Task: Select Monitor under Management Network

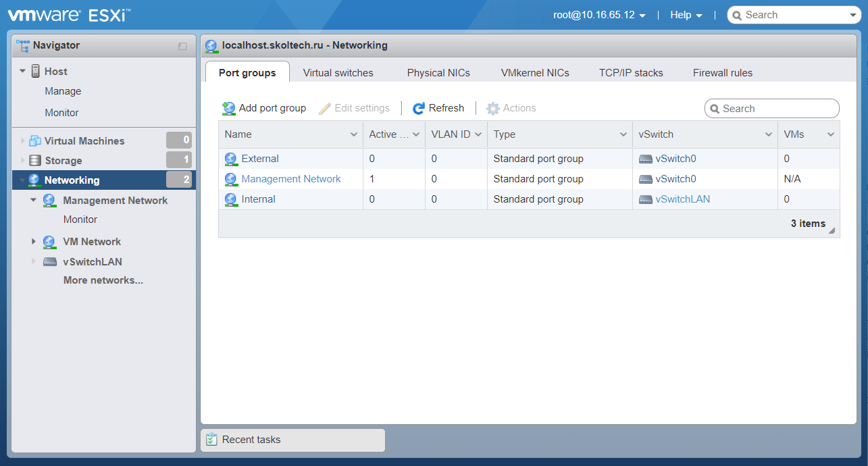Action: click(80, 219)
